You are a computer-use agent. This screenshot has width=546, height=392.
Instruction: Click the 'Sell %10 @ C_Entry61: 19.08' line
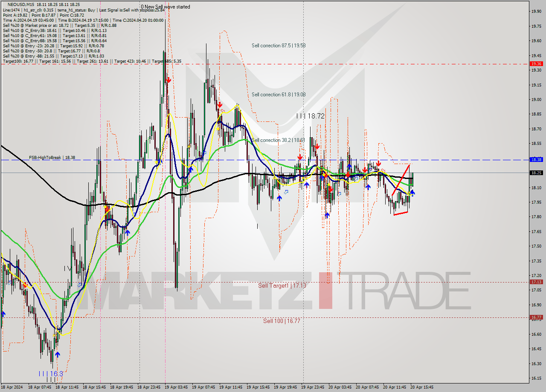tap(55, 35)
